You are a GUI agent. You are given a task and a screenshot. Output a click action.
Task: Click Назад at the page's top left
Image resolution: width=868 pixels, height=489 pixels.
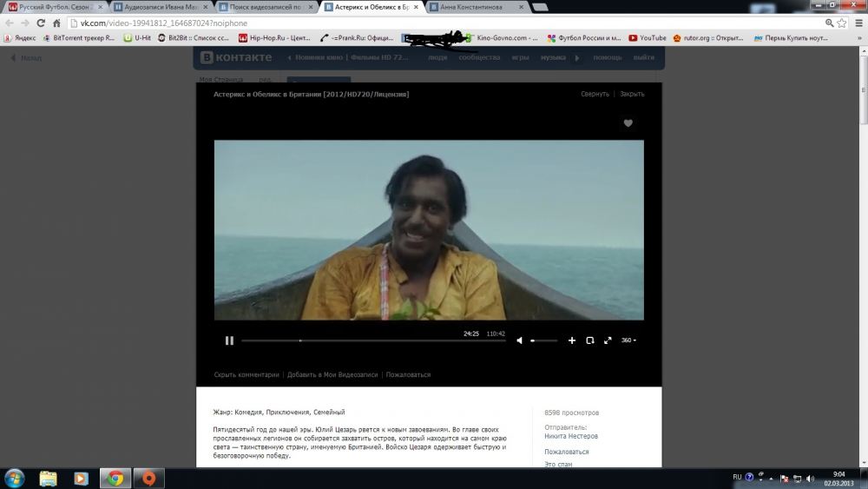tap(26, 57)
